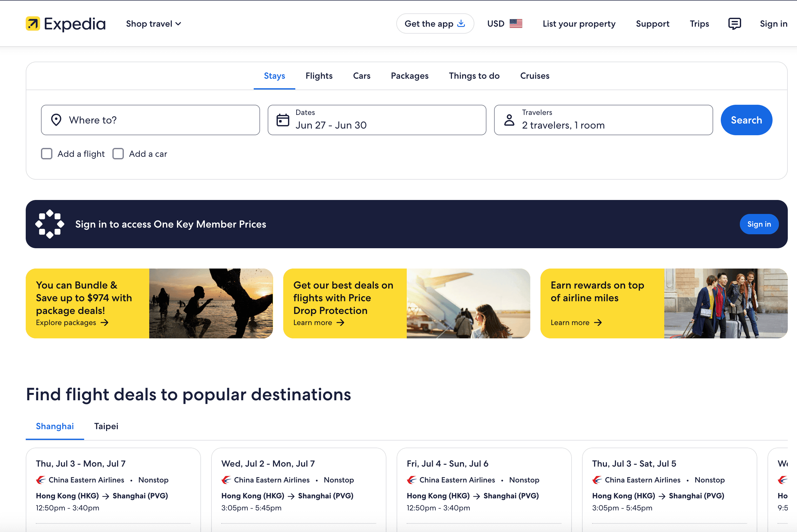Open the Thu, Jul 3 - Sat, Jul 5 flight deal
Viewport: 797px width, 532px height.
tap(669, 489)
